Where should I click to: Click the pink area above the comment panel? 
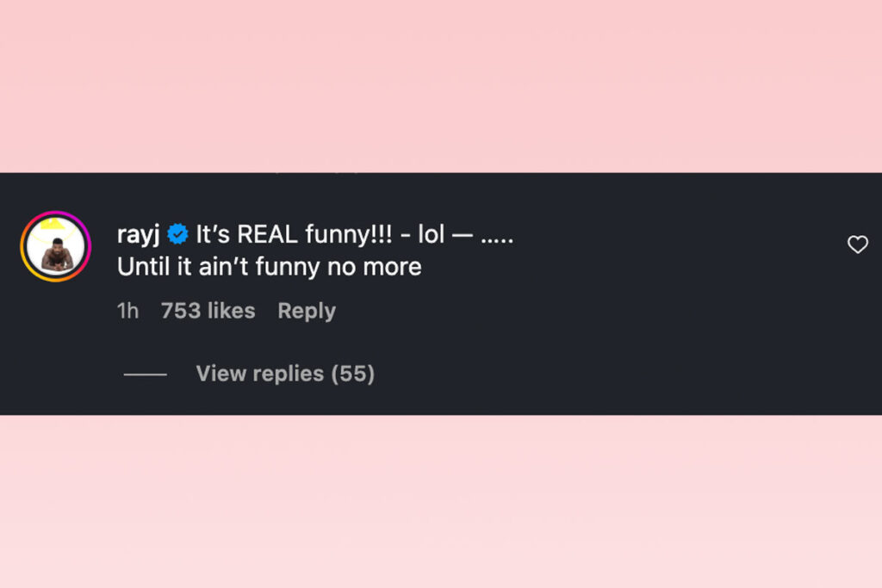[441, 86]
